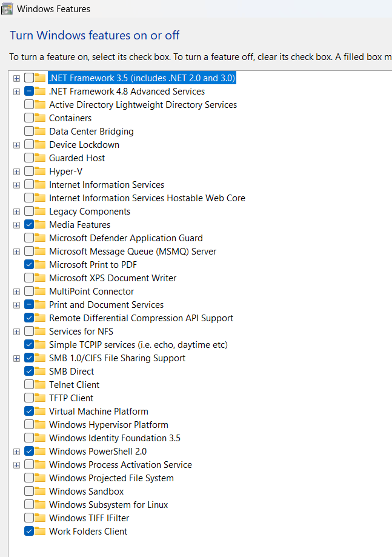Click folder icon beside Windows Identity Foundation 3.5

coord(40,438)
